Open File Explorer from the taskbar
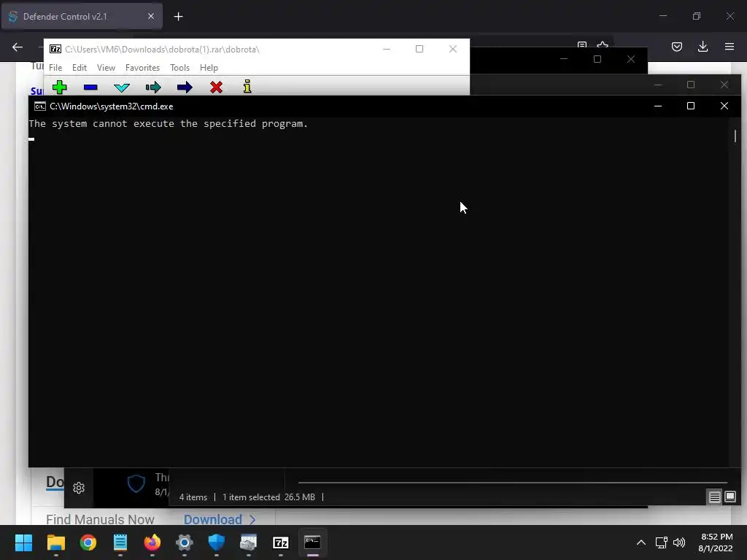Viewport: 747px width, 560px height. (56, 542)
